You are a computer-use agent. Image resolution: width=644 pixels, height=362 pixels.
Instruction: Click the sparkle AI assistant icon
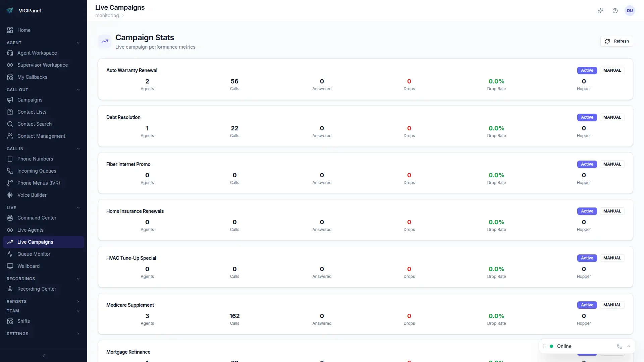(x=600, y=11)
